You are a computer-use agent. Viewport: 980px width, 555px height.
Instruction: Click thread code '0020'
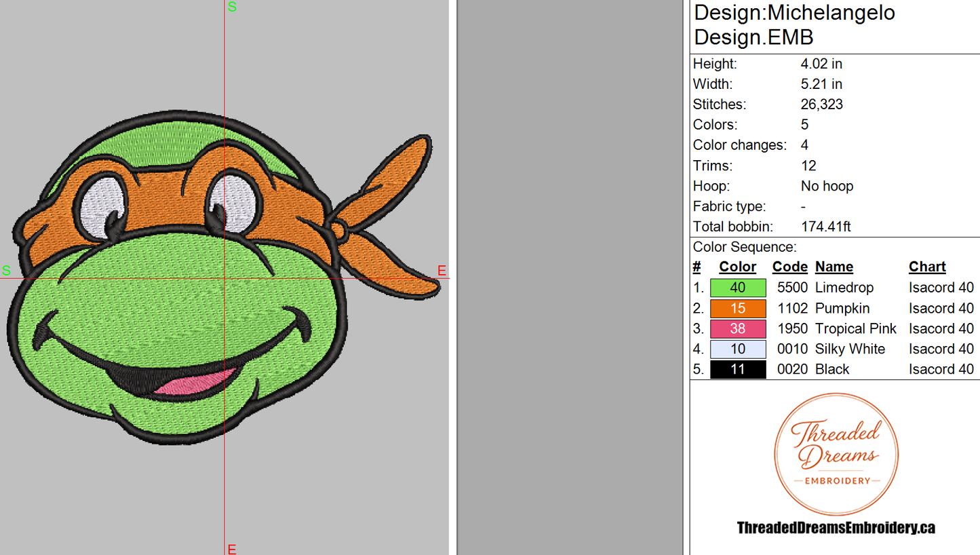[x=792, y=369]
